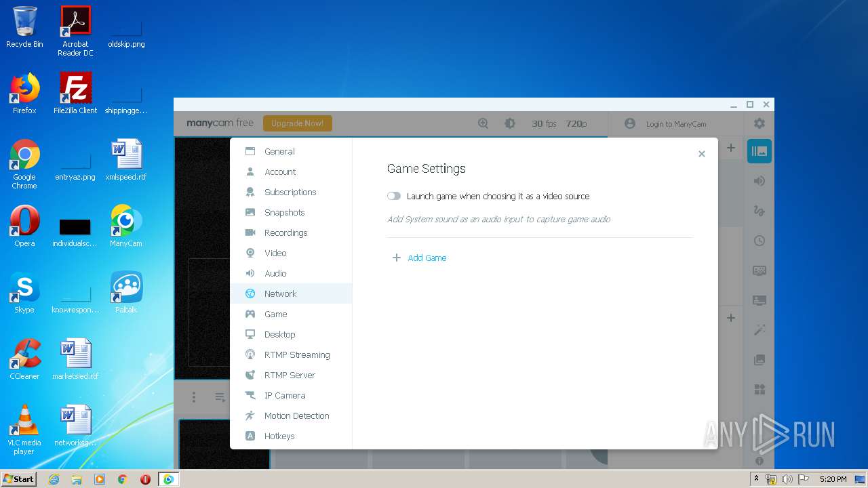This screenshot has width=868, height=488.
Task: Open Skype desktop shortcut
Action: click(x=24, y=293)
